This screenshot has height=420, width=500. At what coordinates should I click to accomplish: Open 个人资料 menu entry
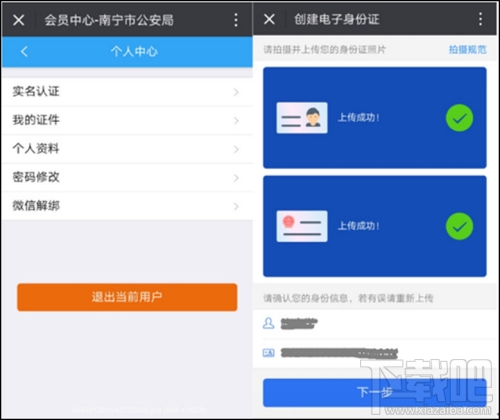coord(127,149)
